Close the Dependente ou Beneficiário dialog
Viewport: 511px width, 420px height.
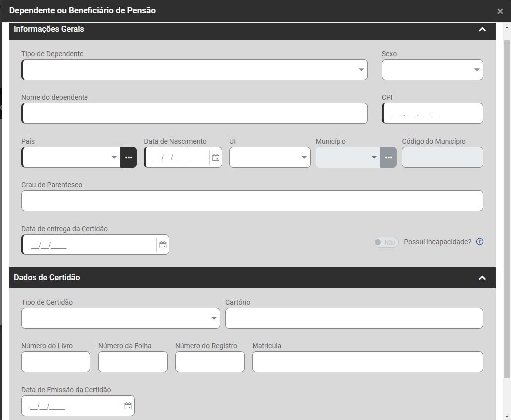click(500, 11)
